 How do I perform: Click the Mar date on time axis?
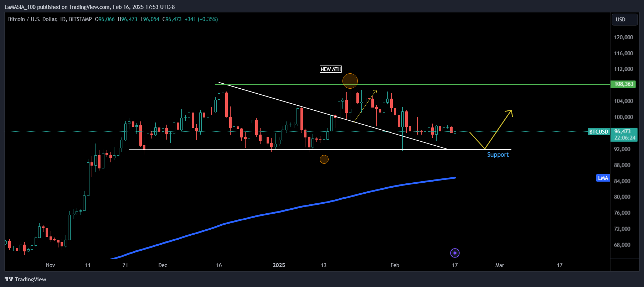point(500,265)
